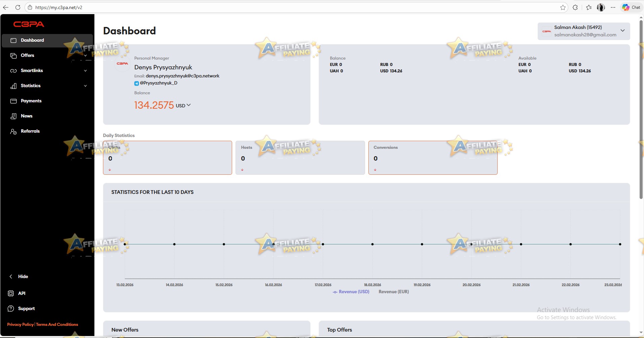Click the API chip icon
Image resolution: width=644 pixels, height=338 pixels.
11,294
